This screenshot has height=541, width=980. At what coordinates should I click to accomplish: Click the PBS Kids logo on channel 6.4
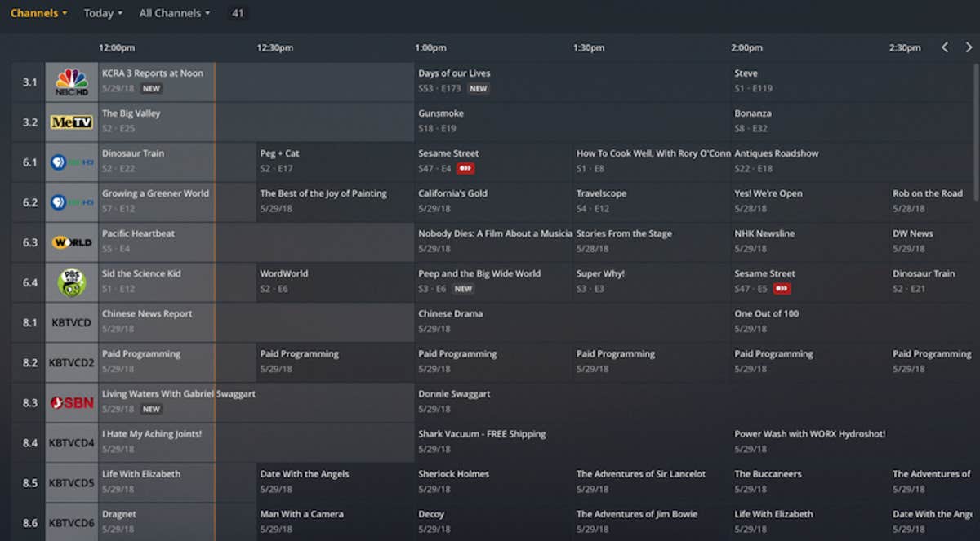tap(71, 282)
